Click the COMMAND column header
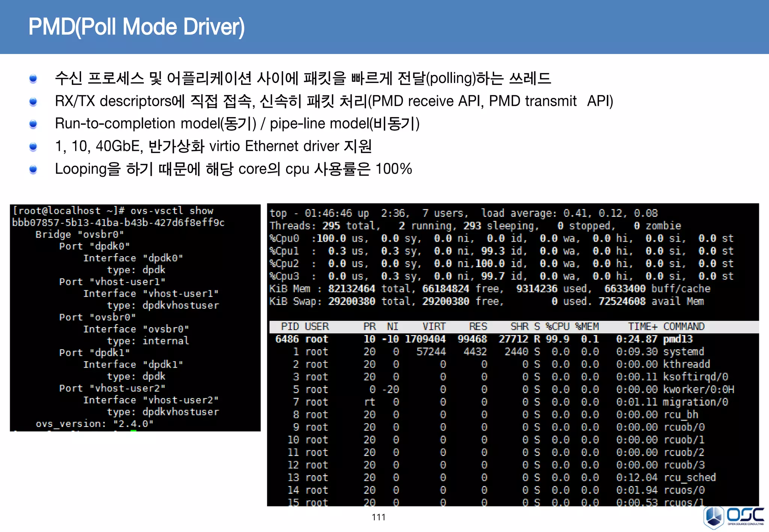 point(684,326)
